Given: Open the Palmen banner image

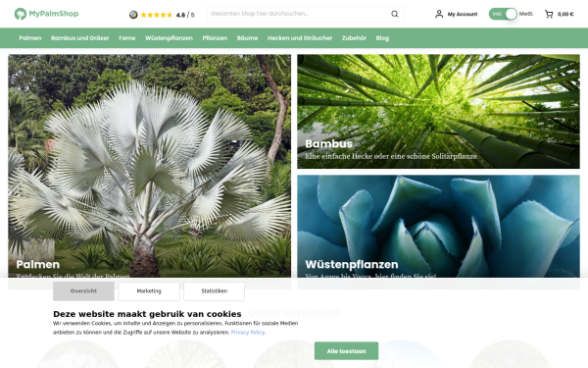Looking at the screenshot, I should click(x=149, y=166).
